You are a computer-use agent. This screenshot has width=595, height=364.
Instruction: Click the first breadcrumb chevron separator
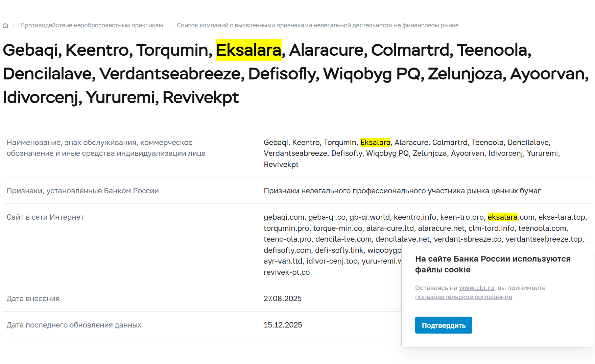point(14,25)
